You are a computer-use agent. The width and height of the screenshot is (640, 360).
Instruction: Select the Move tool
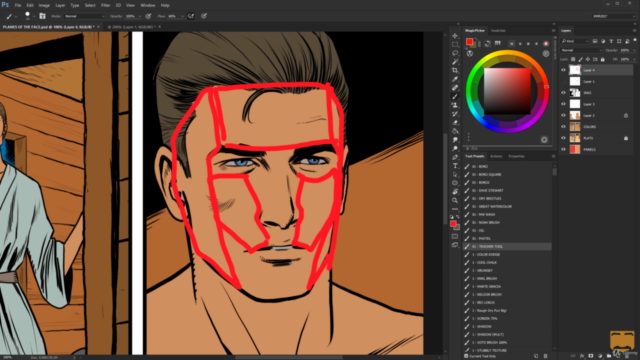pyautogui.click(x=455, y=36)
